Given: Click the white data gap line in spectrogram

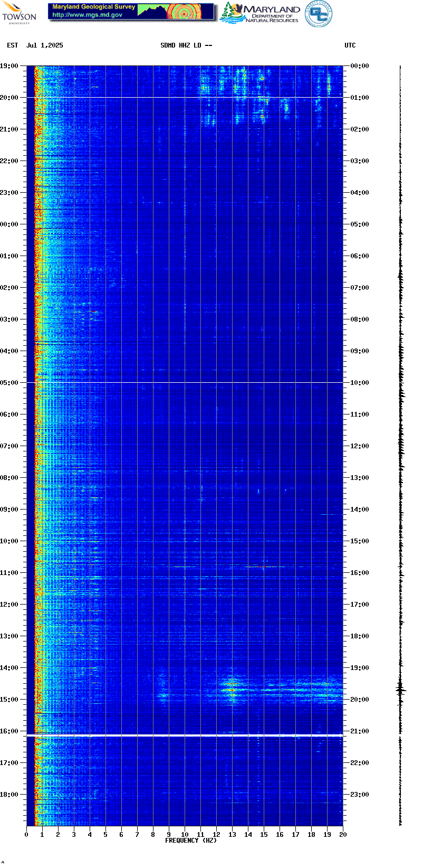Looking at the screenshot, I should click(x=185, y=735).
